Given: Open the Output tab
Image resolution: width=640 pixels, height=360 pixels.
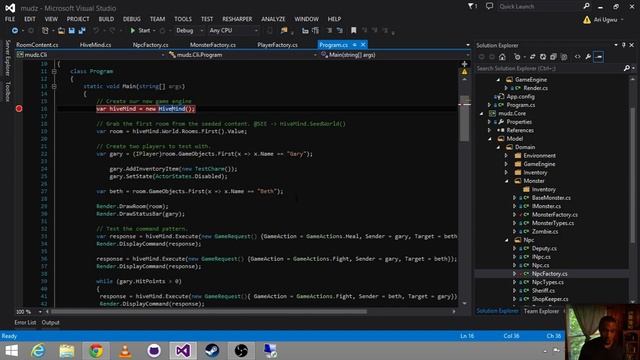Looking at the screenshot, I should [x=51, y=322].
